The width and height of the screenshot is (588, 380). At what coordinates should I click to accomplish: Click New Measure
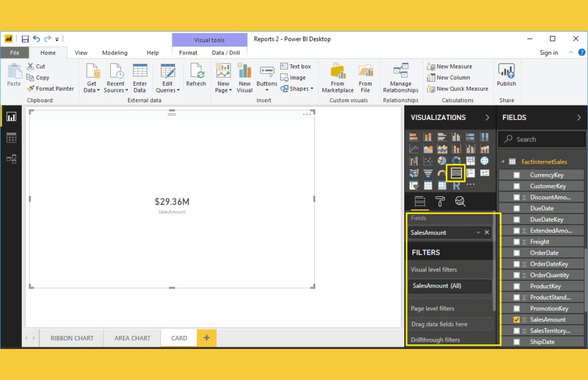pos(450,67)
